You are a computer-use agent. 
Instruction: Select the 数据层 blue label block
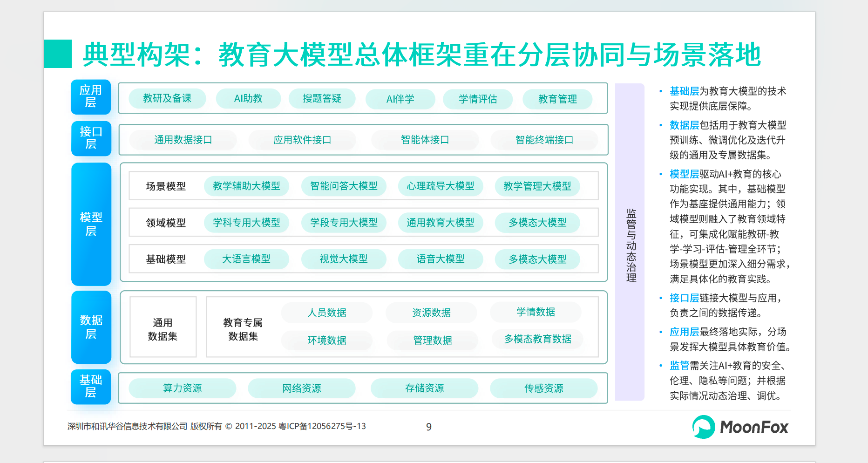pyautogui.click(x=91, y=327)
